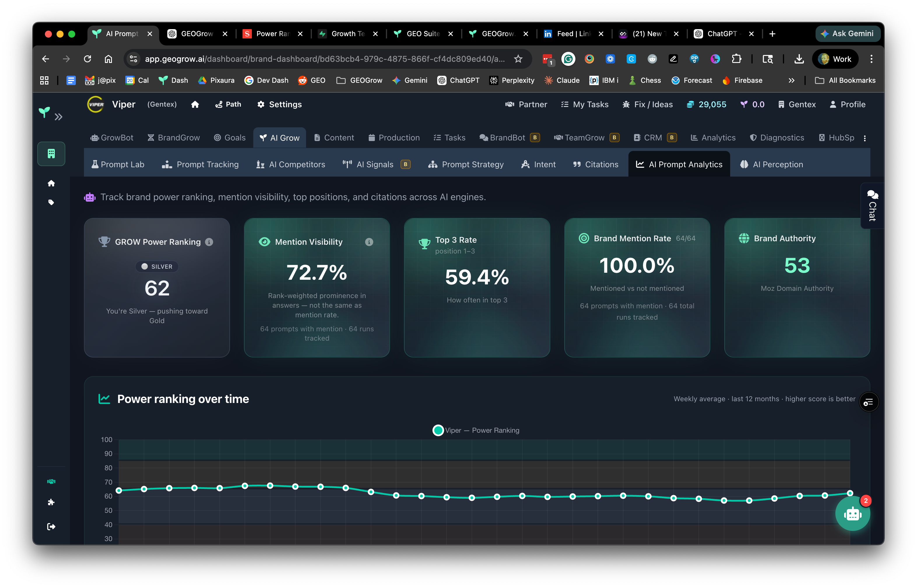Expand hidden bookmarks with the double chevron
This screenshot has height=588, width=917.
pyautogui.click(x=791, y=80)
